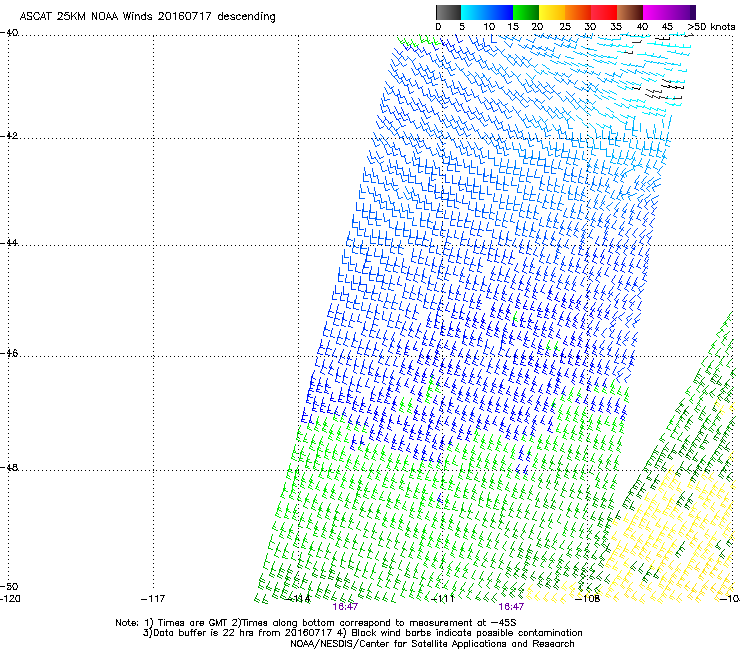Click the longitude label -120
This screenshot has height=650, width=740.
pos(10,599)
